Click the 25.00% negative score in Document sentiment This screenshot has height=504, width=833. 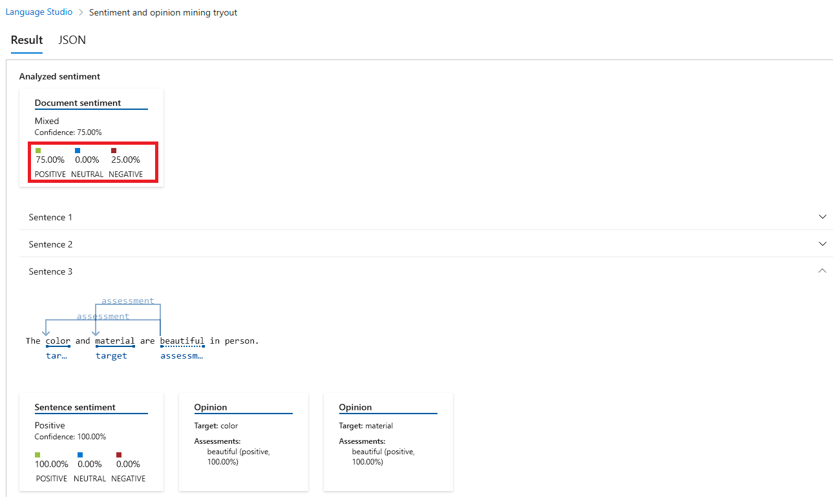125,160
